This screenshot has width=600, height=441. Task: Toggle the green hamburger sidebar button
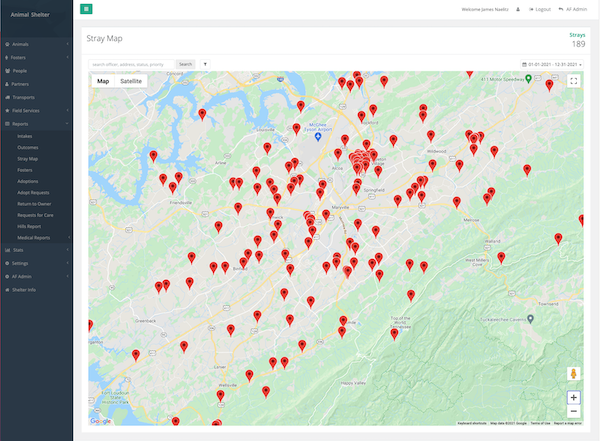click(x=86, y=9)
